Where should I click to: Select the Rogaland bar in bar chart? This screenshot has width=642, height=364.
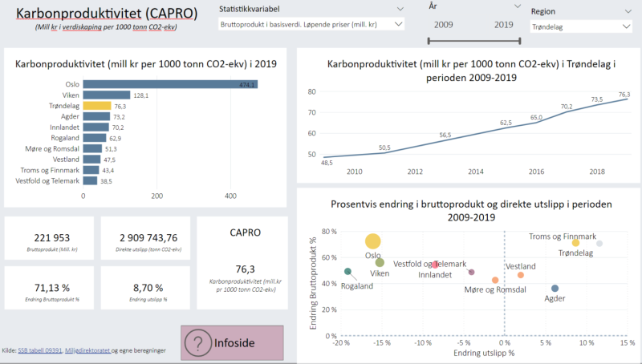pos(95,138)
